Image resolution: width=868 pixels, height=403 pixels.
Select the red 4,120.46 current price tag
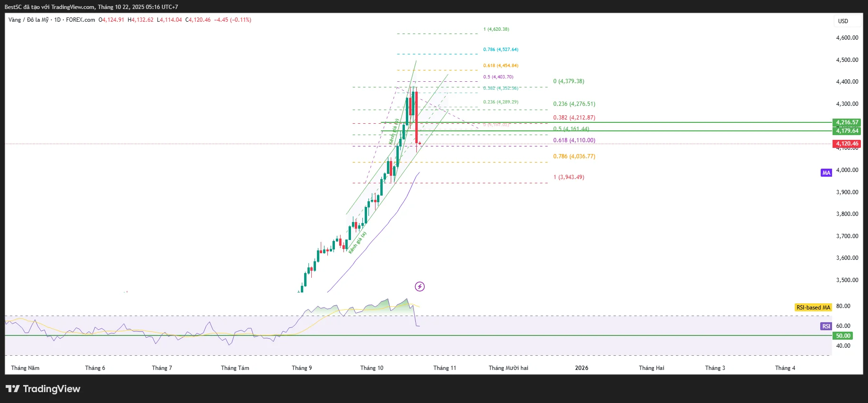point(847,144)
